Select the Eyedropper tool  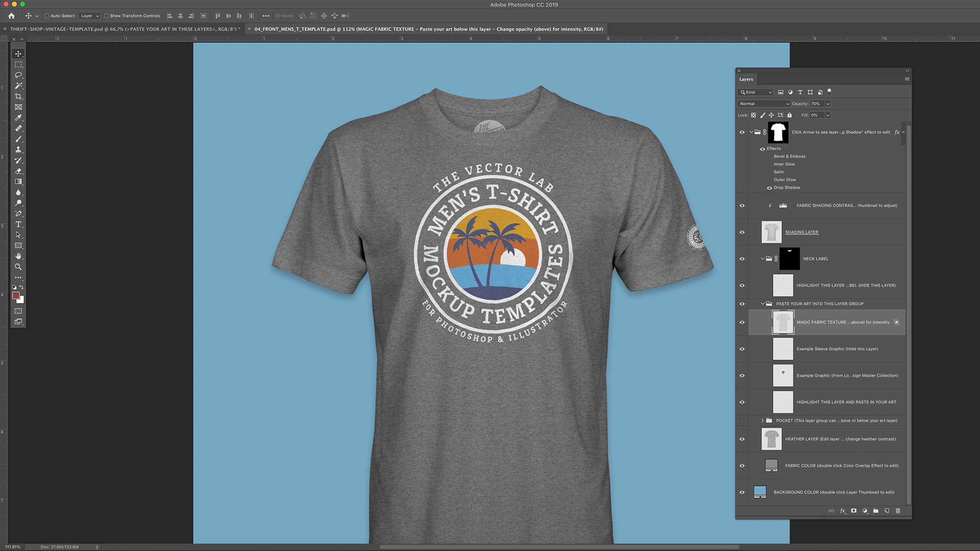(18, 118)
